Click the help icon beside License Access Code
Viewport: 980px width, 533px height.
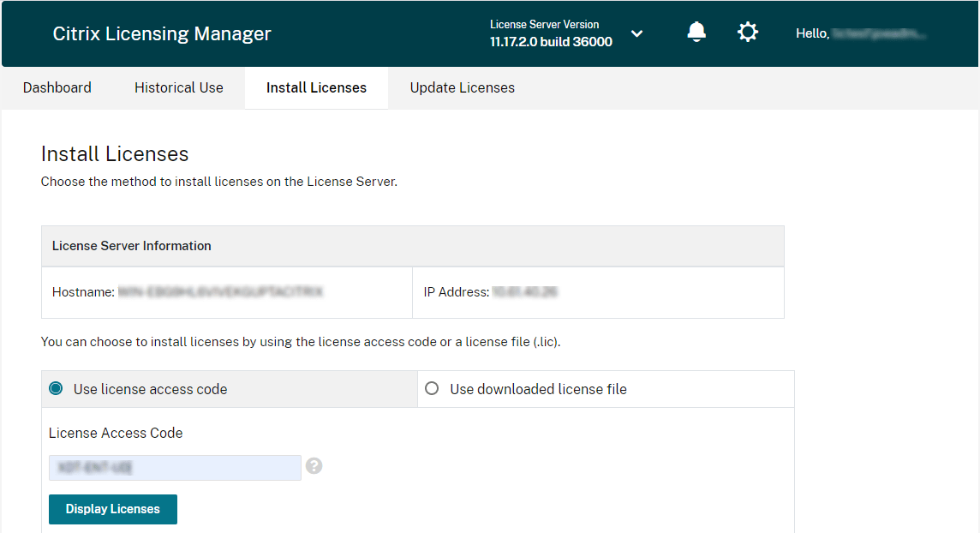click(314, 466)
